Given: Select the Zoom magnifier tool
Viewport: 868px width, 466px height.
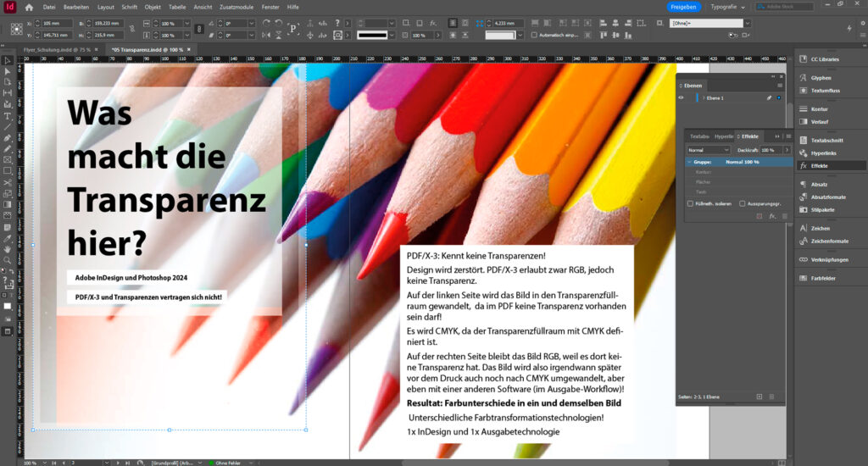Looking at the screenshot, I should click(7, 260).
